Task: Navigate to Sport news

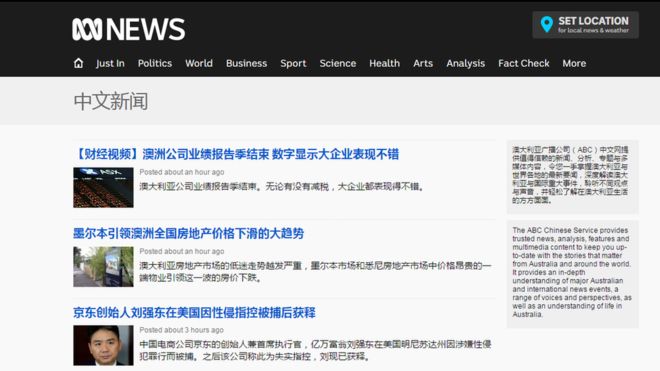Action: pyautogui.click(x=293, y=63)
